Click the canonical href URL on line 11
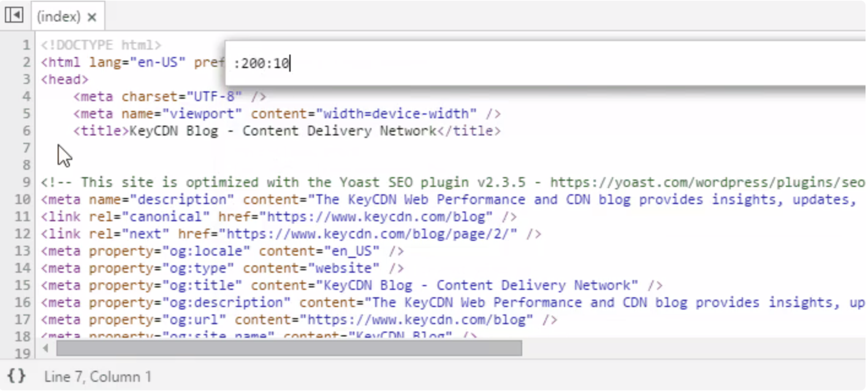868x391 pixels. (x=377, y=217)
